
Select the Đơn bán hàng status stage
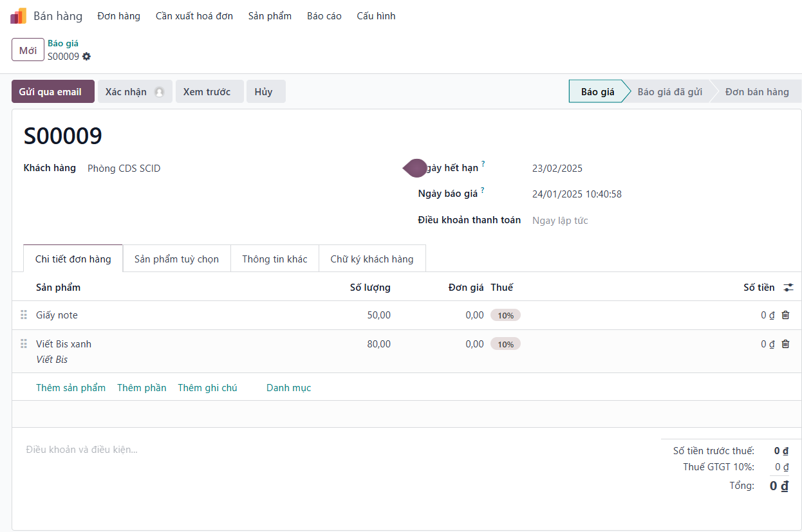click(x=757, y=92)
